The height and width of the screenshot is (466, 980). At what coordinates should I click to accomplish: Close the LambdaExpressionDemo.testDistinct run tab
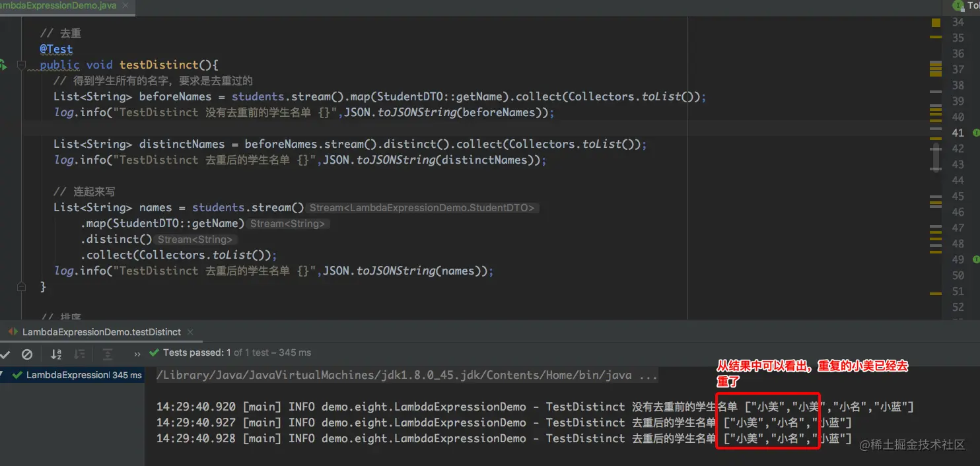(190, 332)
